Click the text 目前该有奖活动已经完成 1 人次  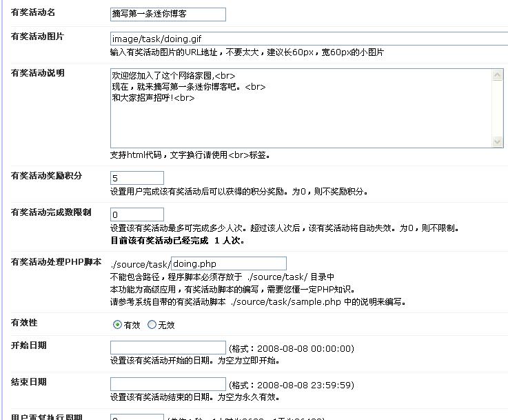coord(178,241)
